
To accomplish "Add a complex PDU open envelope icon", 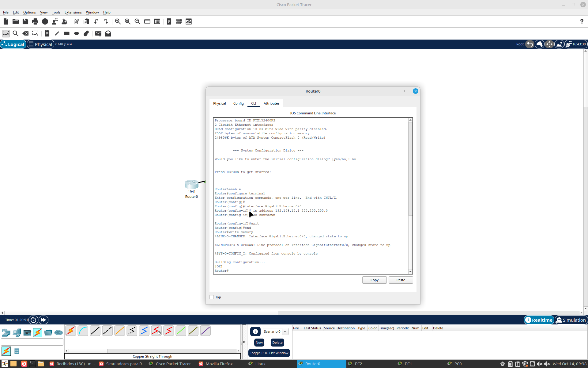I will [x=108, y=33].
